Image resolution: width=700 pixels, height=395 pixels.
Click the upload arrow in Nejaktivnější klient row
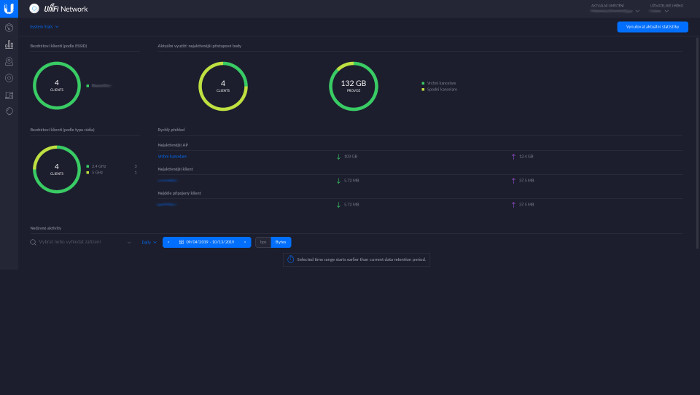point(513,181)
